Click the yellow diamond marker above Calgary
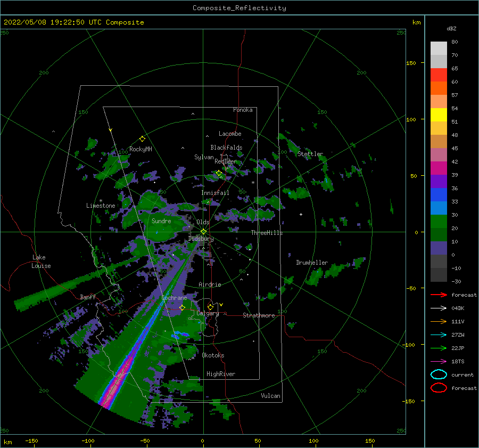The width and height of the screenshot is (479, 448). point(210,307)
